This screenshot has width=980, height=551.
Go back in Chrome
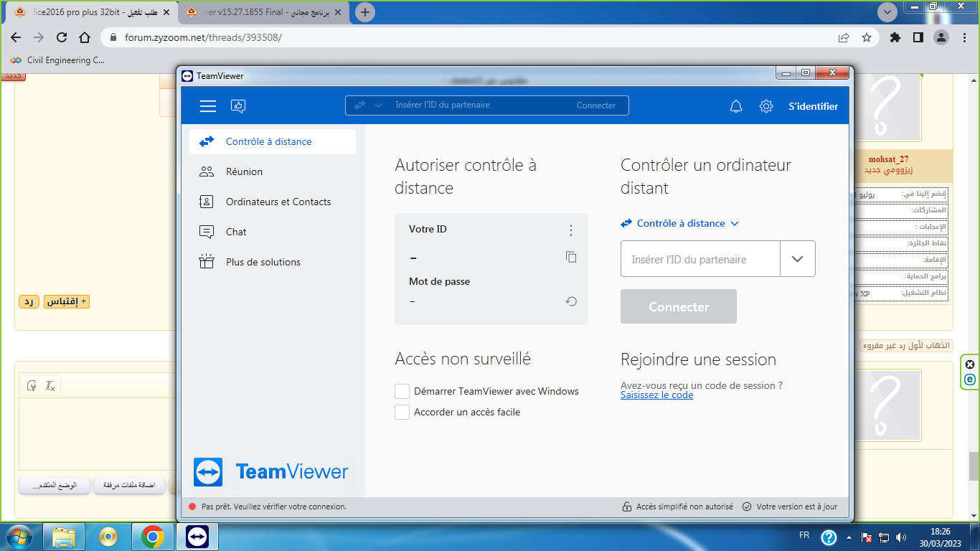click(16, 37)
